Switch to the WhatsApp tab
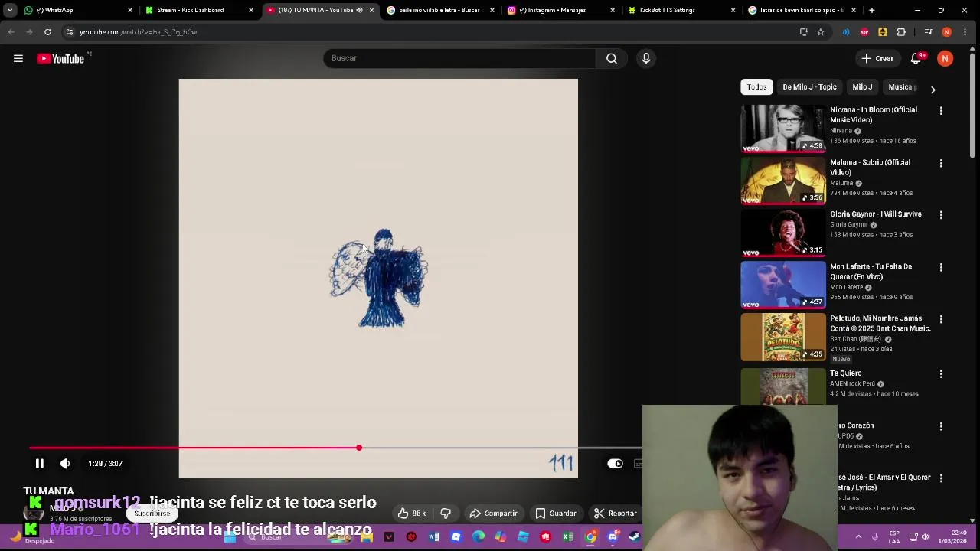This screenshot has height=551, width=980. pos(77,10)
